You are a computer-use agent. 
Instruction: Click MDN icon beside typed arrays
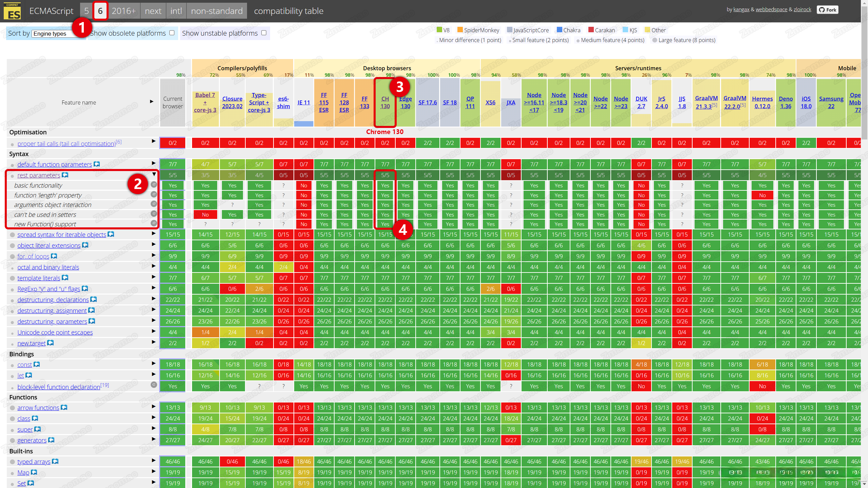coord(55,462)
